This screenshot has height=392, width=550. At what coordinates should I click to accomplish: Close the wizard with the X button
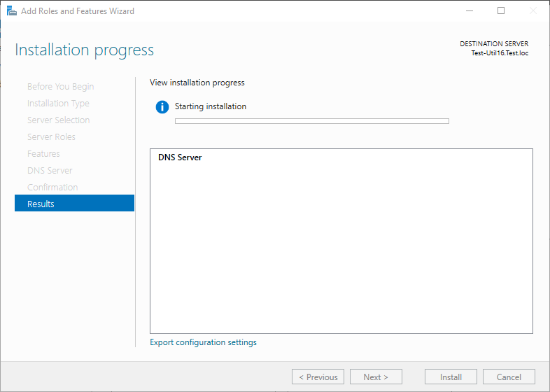tap(533, 11)
